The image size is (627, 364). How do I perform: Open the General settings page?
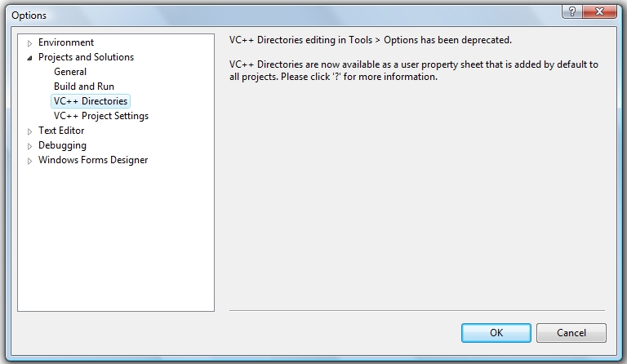pos(70,72)
